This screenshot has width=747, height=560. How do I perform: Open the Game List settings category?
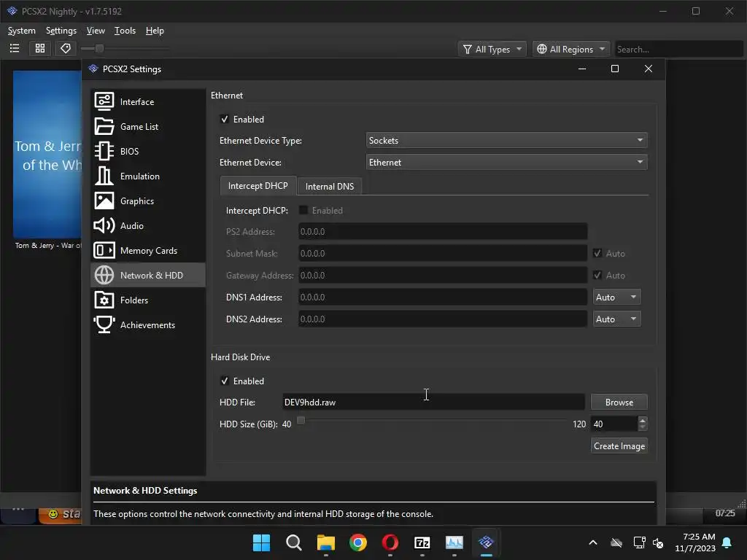click(x=147, y=127)
